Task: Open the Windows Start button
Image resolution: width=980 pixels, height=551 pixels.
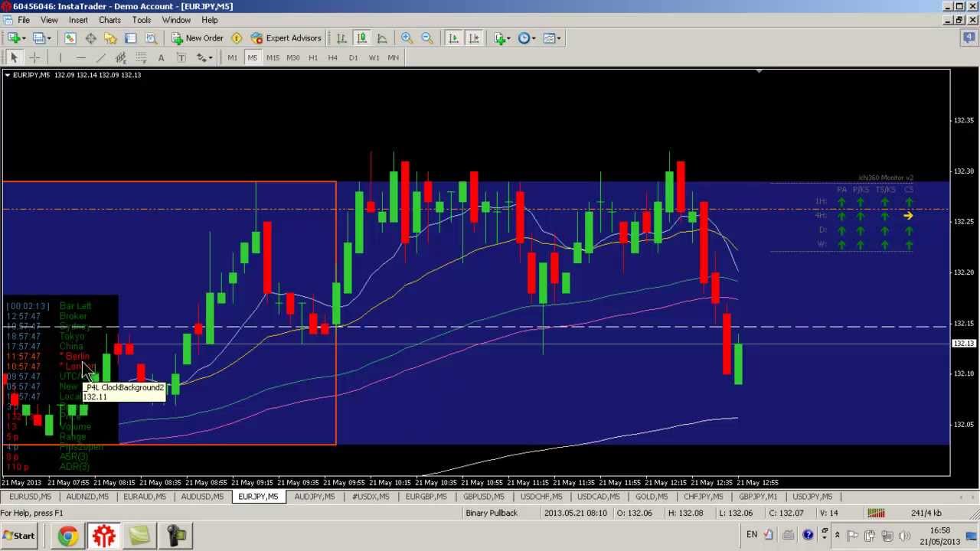Action: pyautogui.click(x=19, y=536)
